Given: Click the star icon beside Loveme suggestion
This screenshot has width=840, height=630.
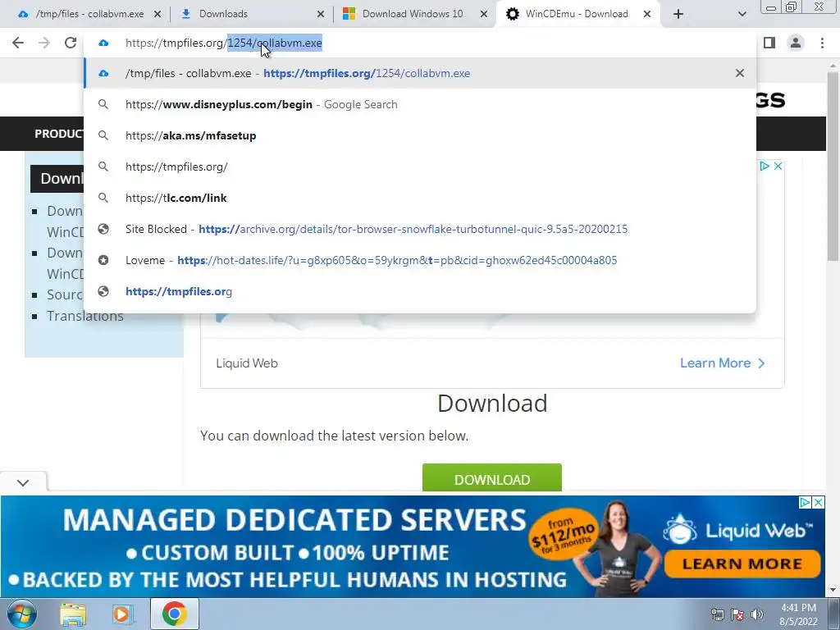Looking at the screenshot, I should 103,260.
